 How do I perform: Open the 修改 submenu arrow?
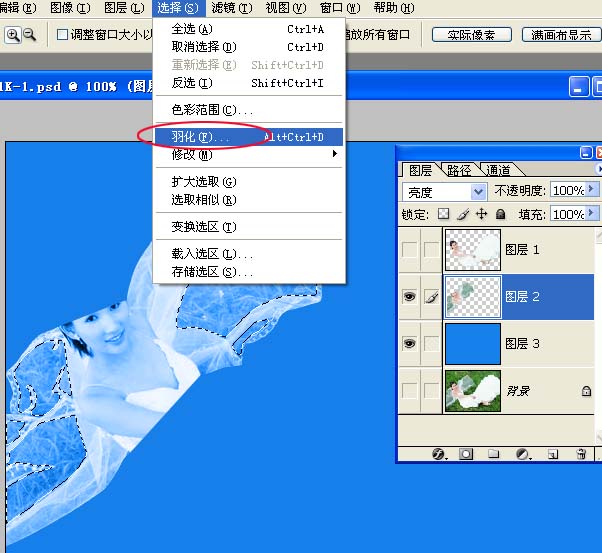(x=335, y=154)
